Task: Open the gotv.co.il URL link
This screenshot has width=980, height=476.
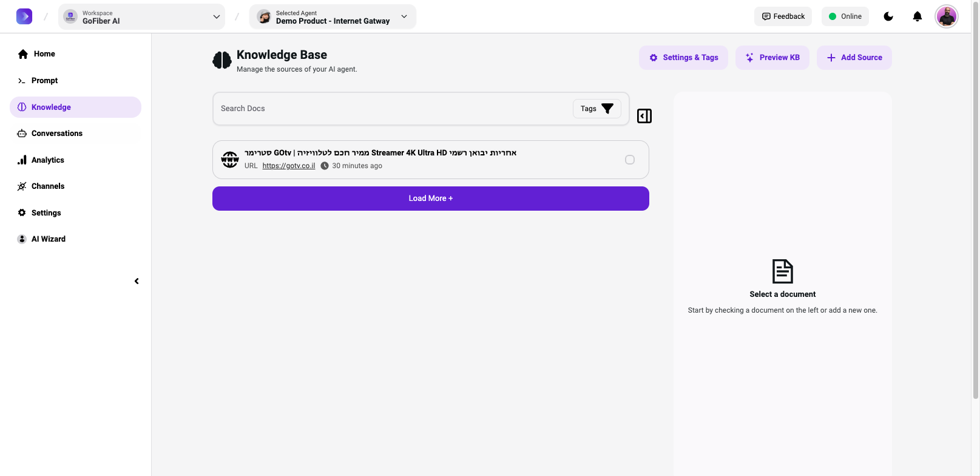Action: coord(288,166)
